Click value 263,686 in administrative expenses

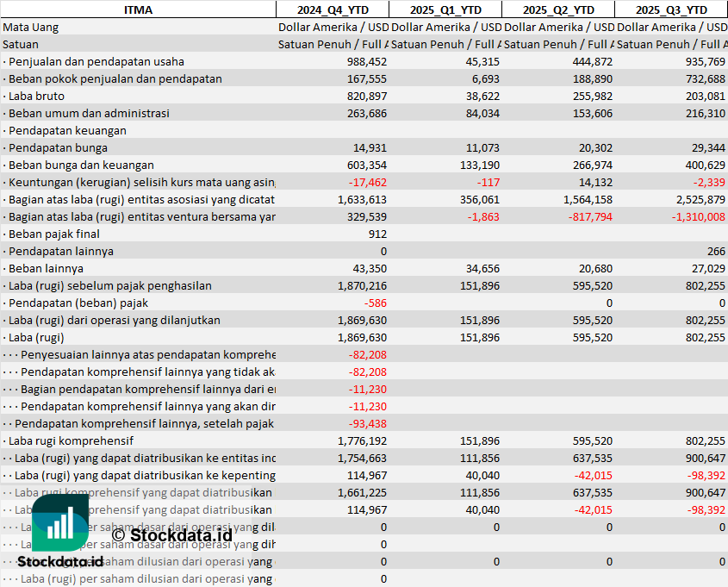click(367, 113)
